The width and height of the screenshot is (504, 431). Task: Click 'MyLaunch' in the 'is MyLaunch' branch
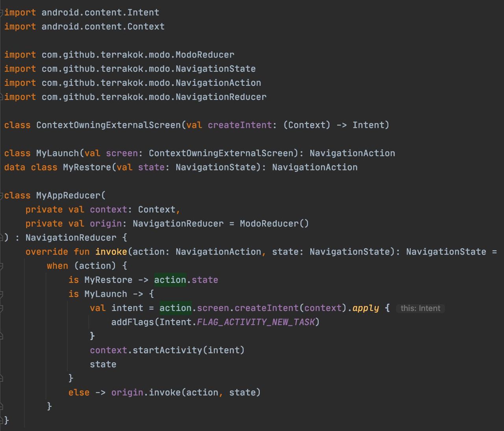pos(106,294)
